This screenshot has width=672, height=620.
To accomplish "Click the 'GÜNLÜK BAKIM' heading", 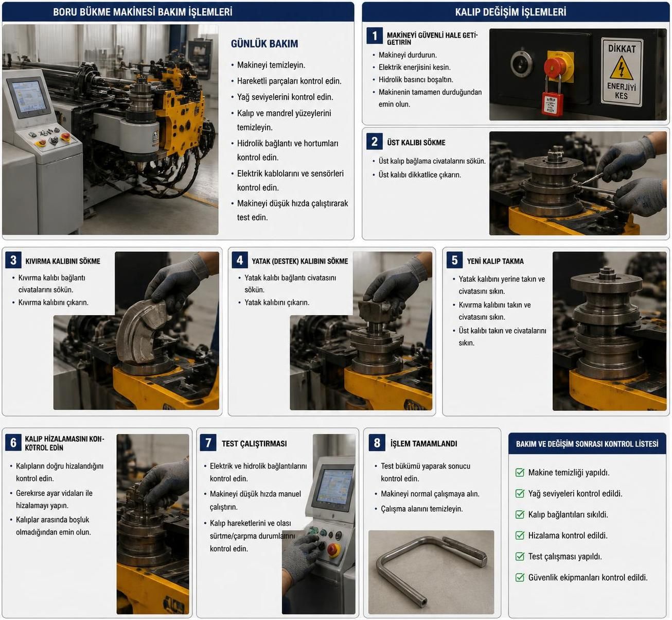I will point(264,44).
